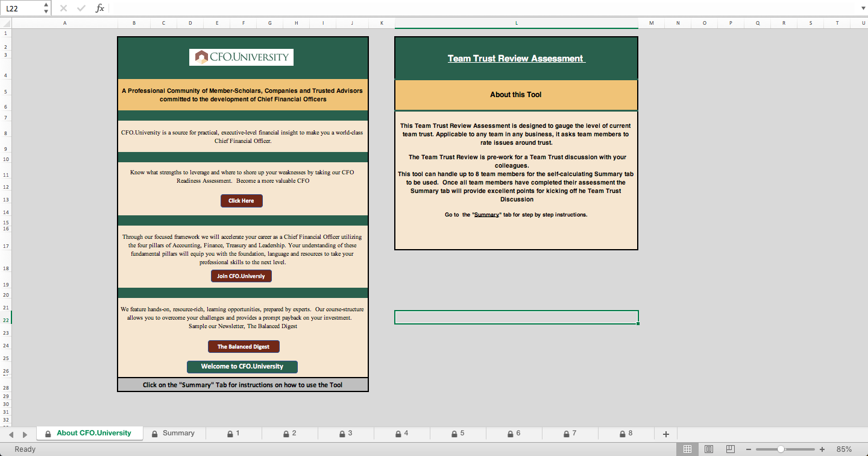
Task: Click The Balanced Digest button
Action: (244, 347)
